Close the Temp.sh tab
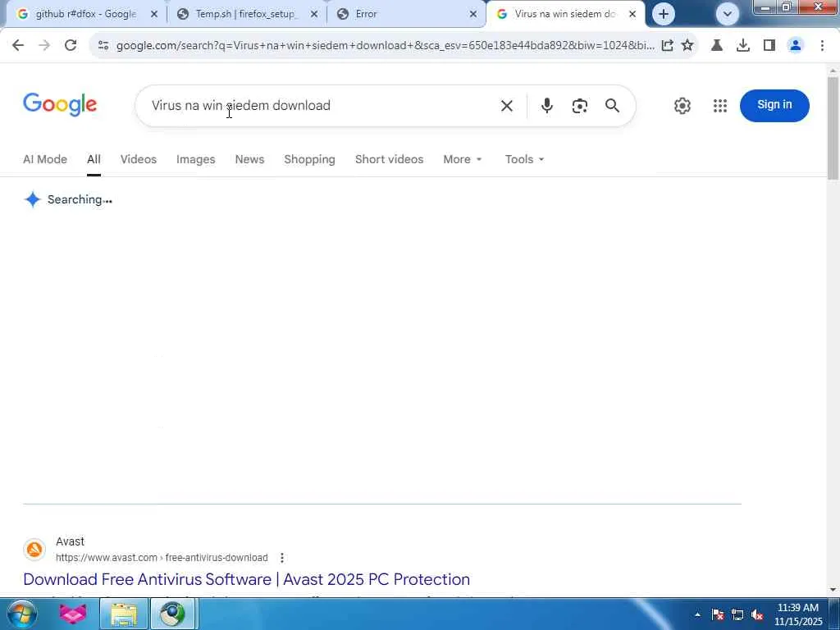The image size is (840, 630). point(314,14)
